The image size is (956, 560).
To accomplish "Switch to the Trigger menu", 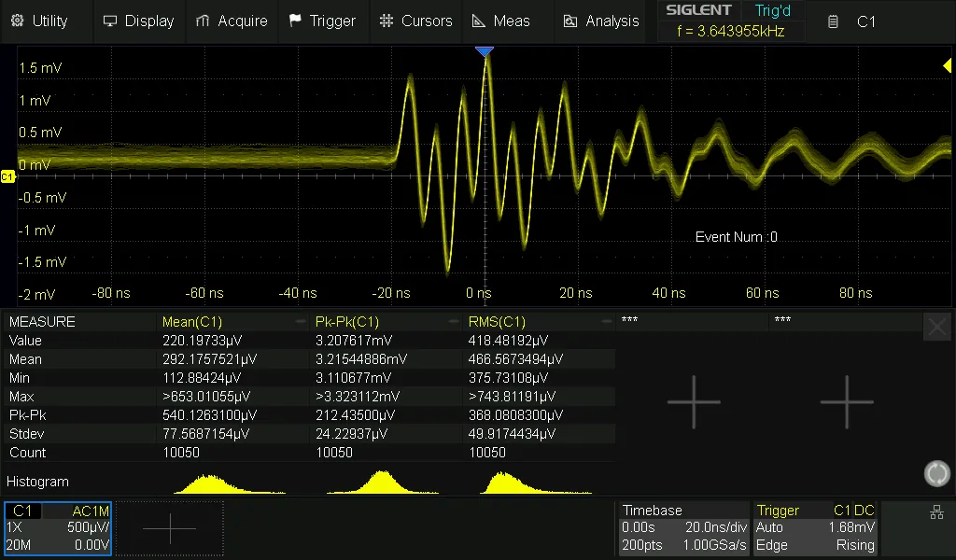I will (x=323, y=21).
